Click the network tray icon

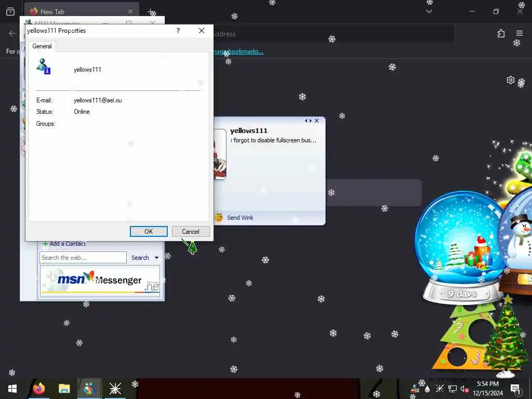click(452, 389)
